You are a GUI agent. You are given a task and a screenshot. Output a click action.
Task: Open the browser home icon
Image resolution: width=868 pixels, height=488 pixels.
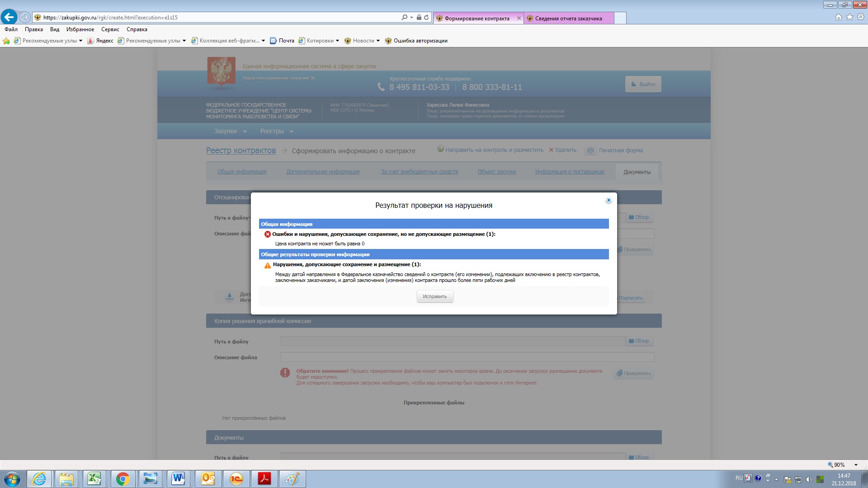pyautogui.click(x=838, y=17)
